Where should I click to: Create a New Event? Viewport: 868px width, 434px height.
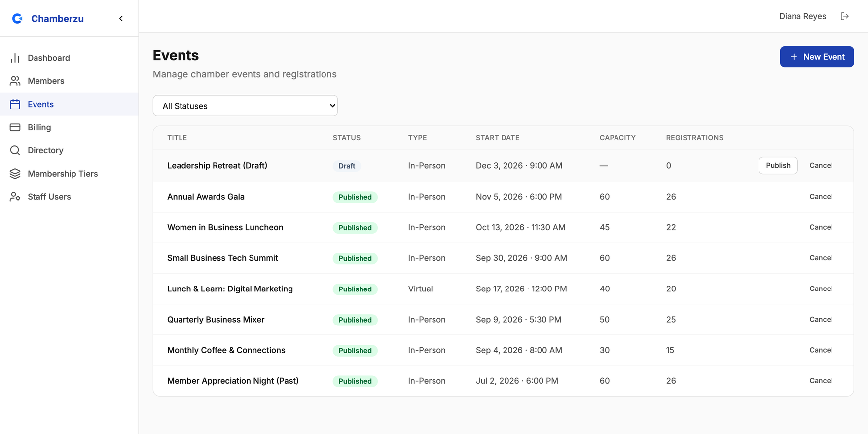(x=817, y=57)
